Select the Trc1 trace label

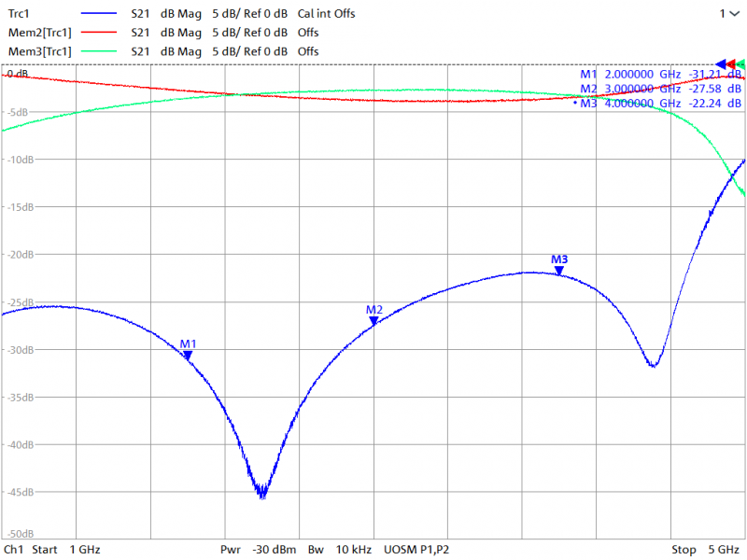pos(20,14)
